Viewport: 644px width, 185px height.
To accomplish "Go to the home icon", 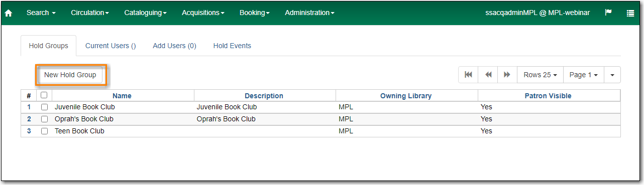I will [x=8, y=13].
